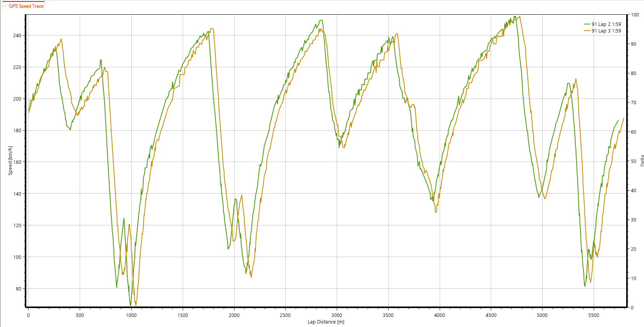Click the 10 tick on the Delta axis
The width and height of the screenshot is (644, 327).
click(634, 279)
